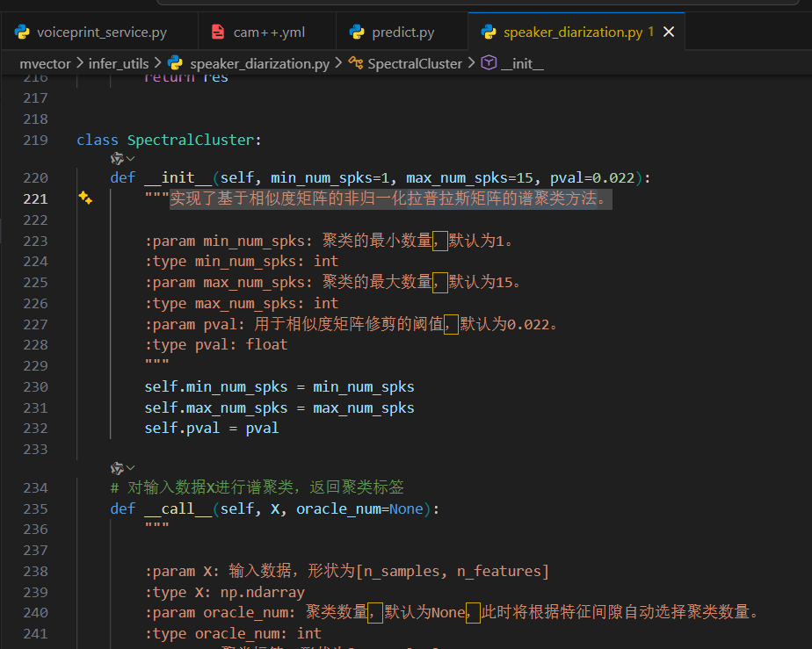Click line number 221 in gutter
This screenshot has width=812, height=649.
pyautogui.click(x=35, y=199)
